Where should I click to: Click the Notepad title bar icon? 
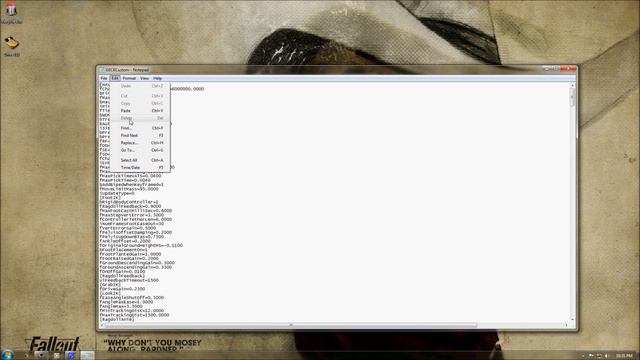tap(102, 70)
